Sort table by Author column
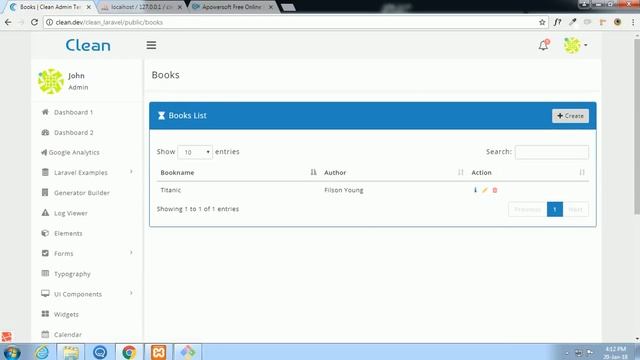Screen dimensions: 640x360 394,173
